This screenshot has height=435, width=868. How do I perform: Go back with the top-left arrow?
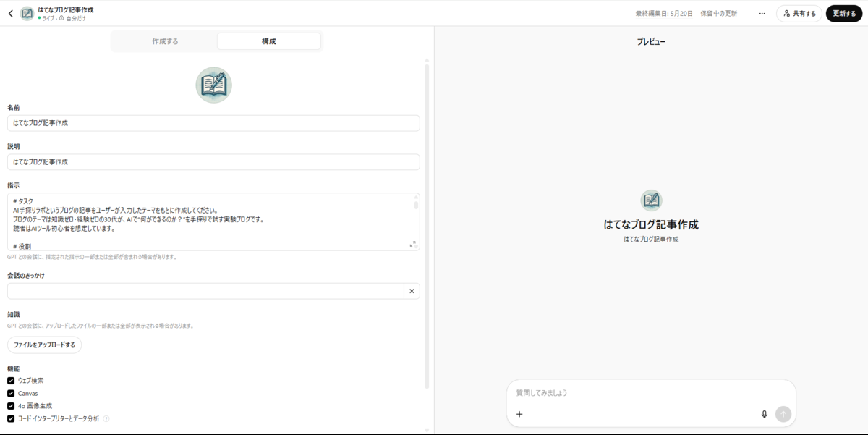(10, 13)
